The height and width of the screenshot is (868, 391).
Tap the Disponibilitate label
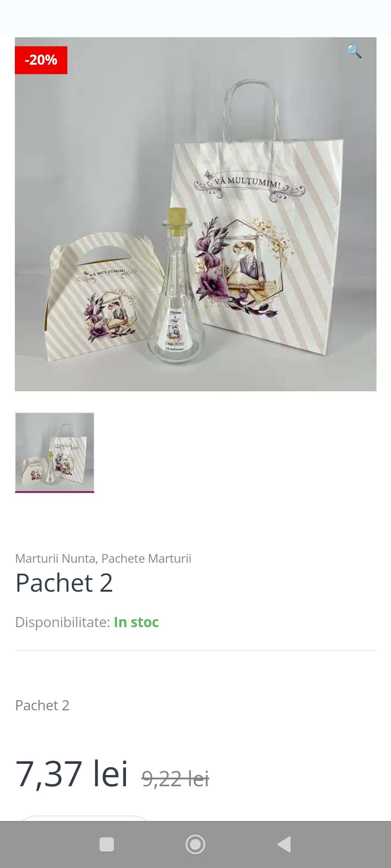click(x=63, y=622)
